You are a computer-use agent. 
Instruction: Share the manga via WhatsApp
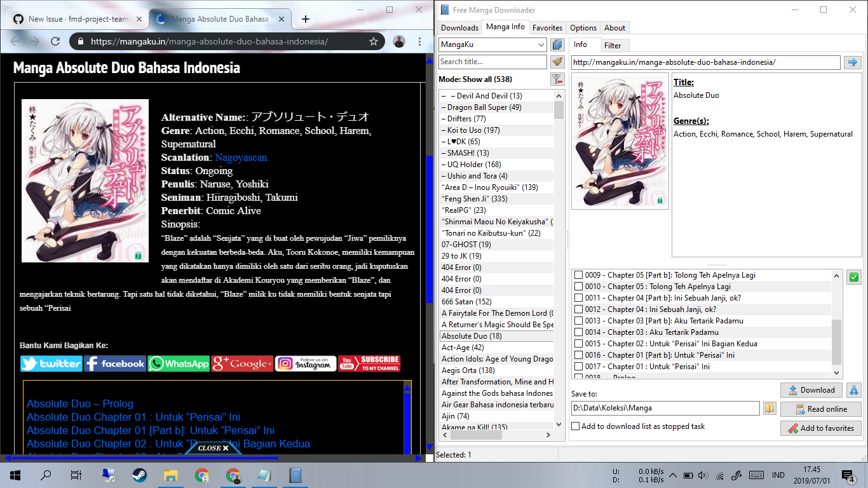179,363
